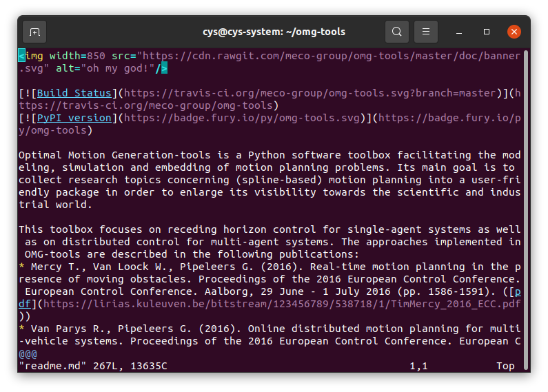Image resolution: width=548 pixels, height=392 pixels.
Task: Click the window title cys@cys-system: ~/omg-tools
Action: [x=274, y=32]
